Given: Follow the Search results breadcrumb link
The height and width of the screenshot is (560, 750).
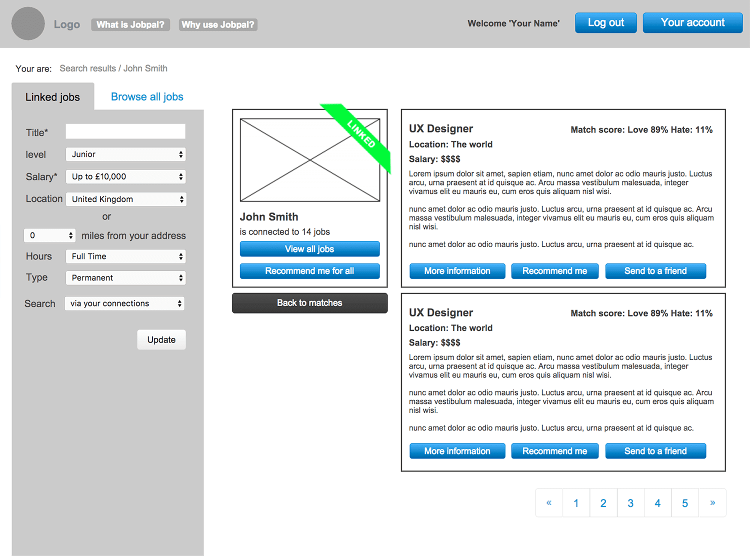Looking at the screenshot, I should 87,68.
